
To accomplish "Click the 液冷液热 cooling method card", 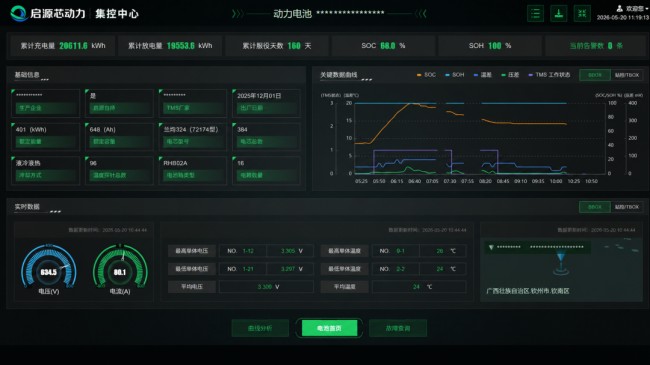I will tap(45, 170).
